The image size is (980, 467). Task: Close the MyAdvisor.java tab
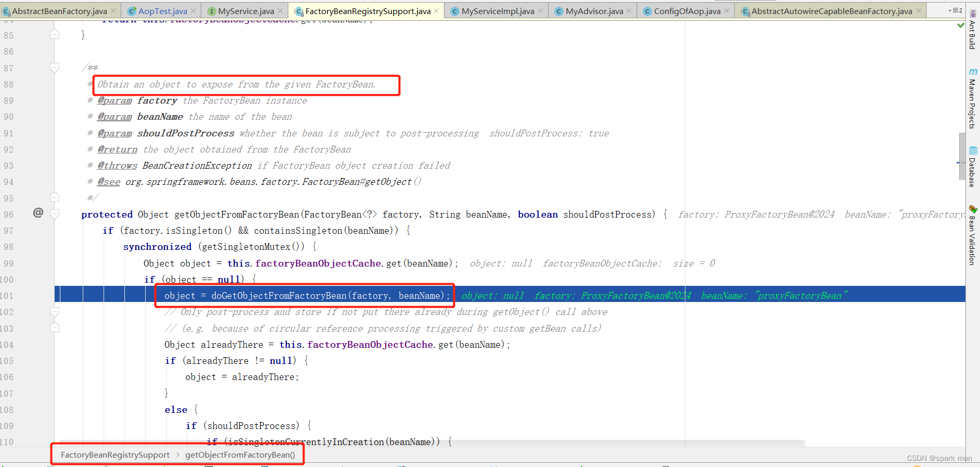[629, 11]
